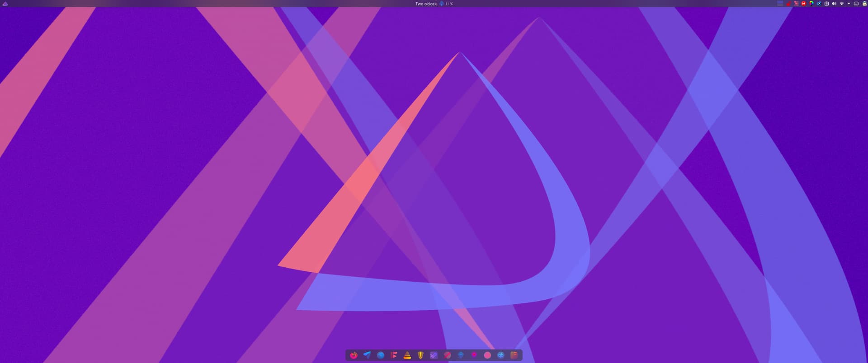Open the magenta dot dock icon
Image resolution: width=868 pixels, height=363 pixels.
pyautogui.click(x=474, y=355)
